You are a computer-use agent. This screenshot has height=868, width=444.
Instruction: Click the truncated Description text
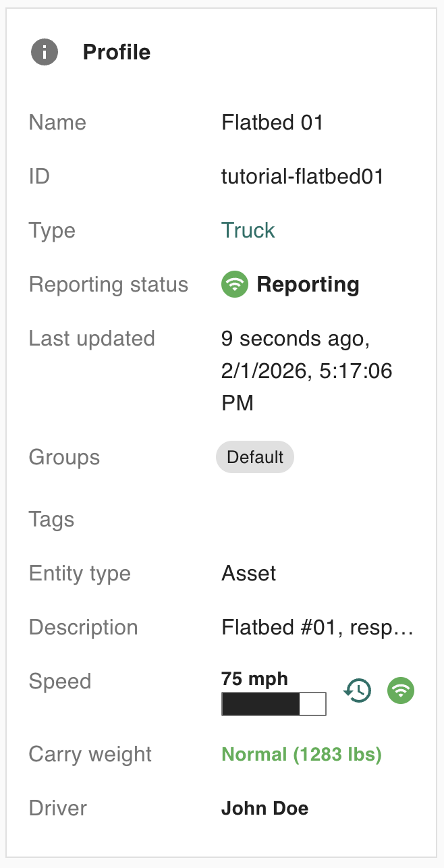(x=316, y=628)
